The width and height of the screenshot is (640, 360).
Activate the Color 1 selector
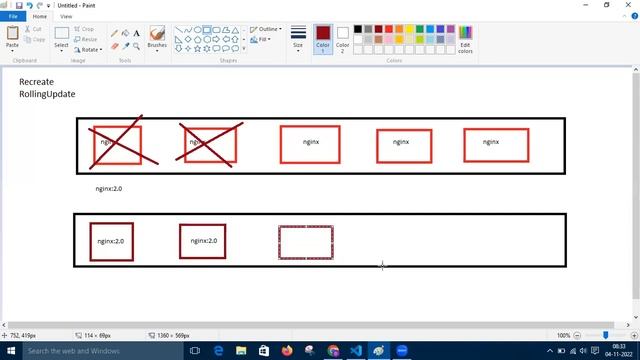point(323,39)
